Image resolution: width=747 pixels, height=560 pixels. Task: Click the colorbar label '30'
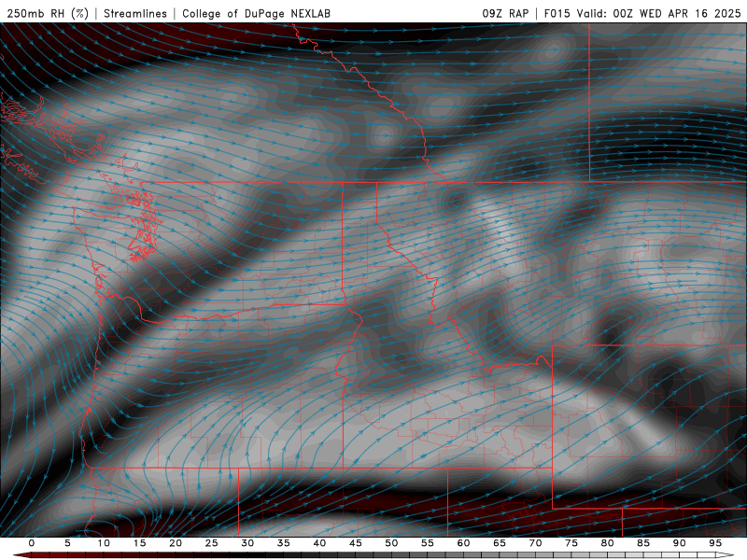pos(247,543)
